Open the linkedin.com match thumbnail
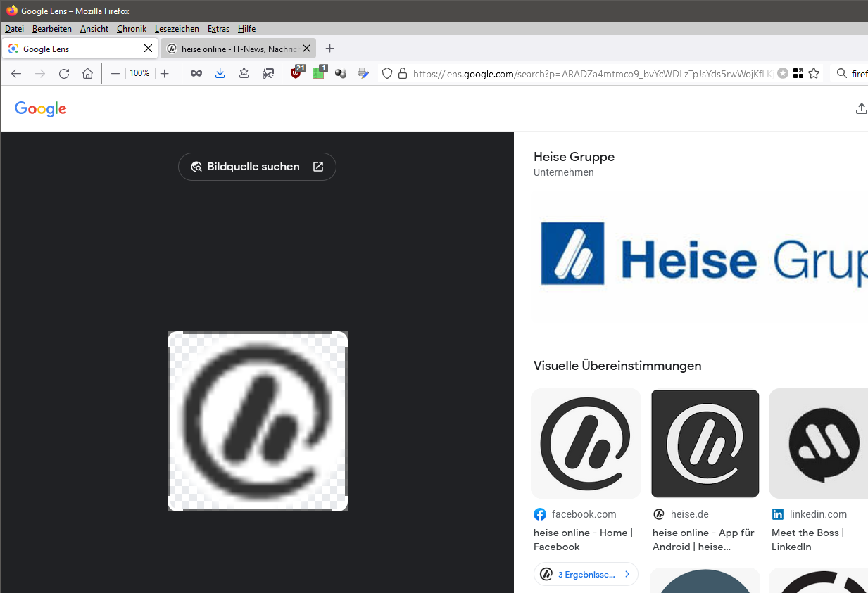Image resolution: width=868 pixels, height=593 pixels. pyautogui.click(x=819, y=443)
